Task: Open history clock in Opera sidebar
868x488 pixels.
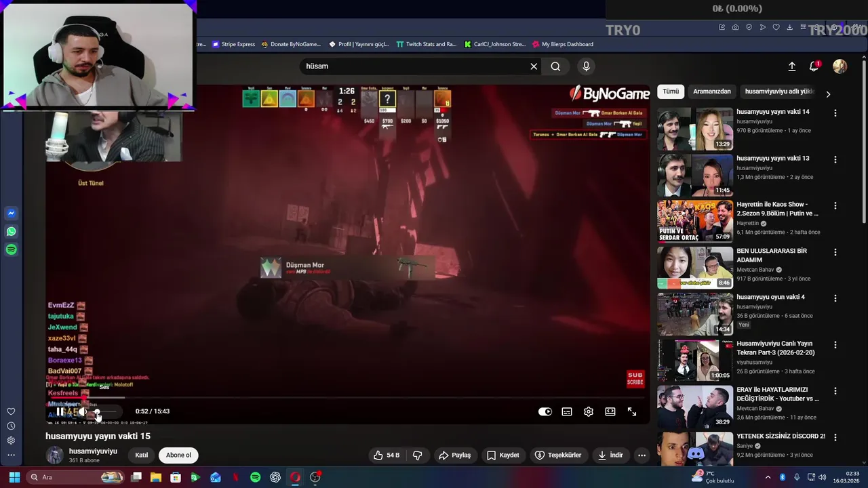Action: 11,426
